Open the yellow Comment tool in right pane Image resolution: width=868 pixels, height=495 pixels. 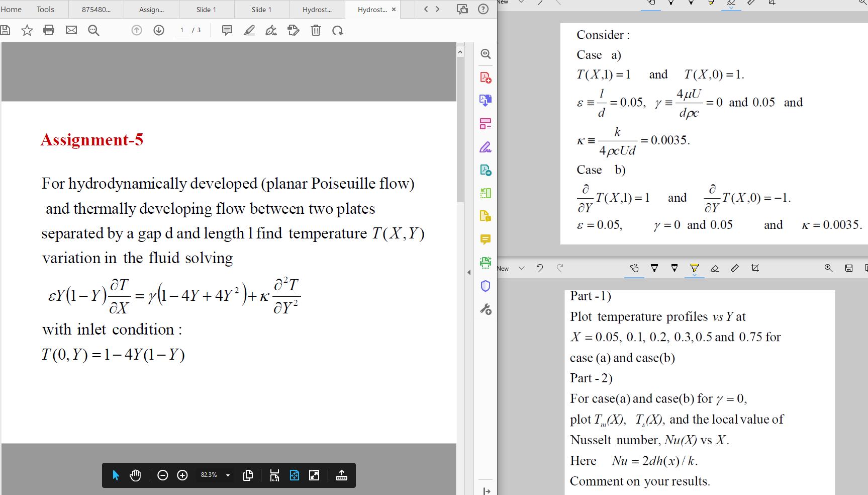(x=486, y=239)
